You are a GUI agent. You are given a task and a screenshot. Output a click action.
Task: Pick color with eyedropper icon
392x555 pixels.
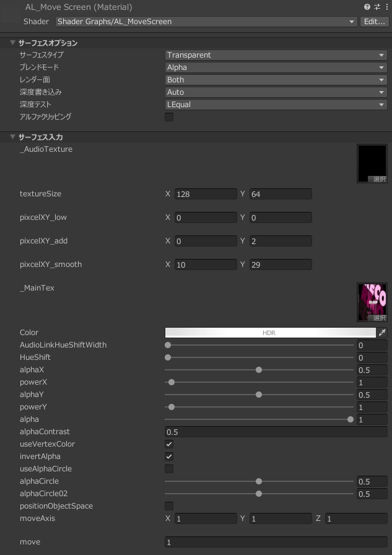pos(383,333)
